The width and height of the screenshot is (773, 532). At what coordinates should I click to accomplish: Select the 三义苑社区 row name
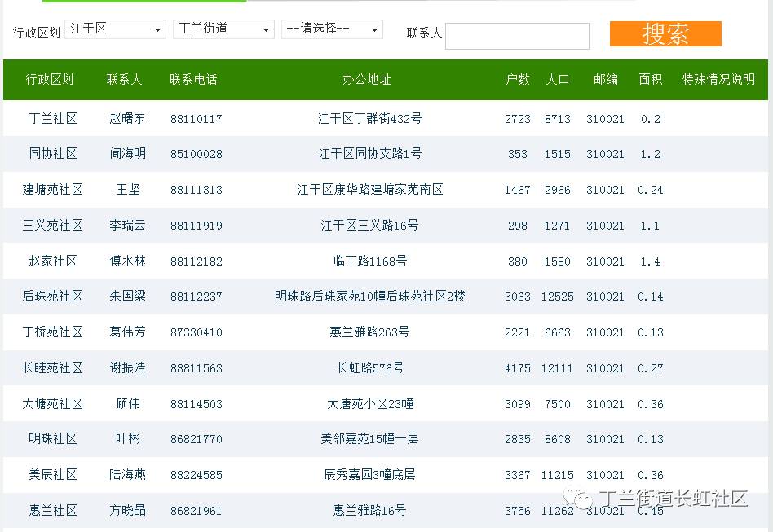(53, 226)
